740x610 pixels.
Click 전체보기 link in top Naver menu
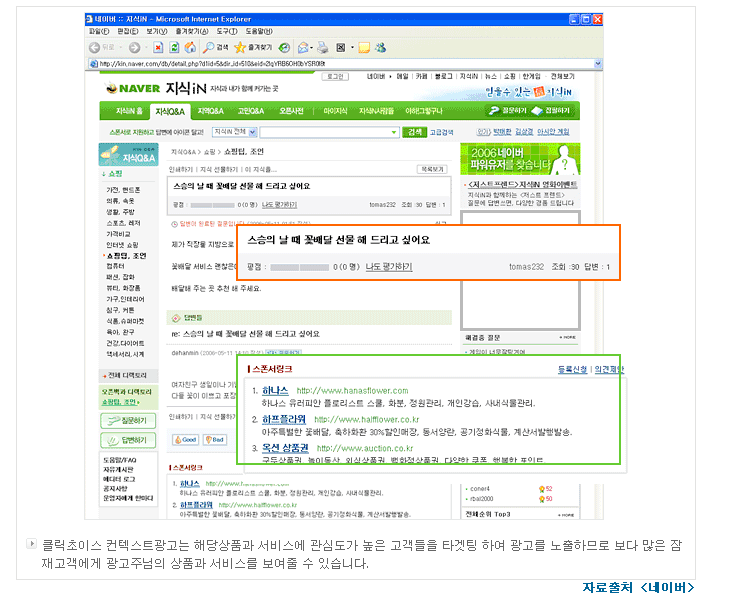563,76
